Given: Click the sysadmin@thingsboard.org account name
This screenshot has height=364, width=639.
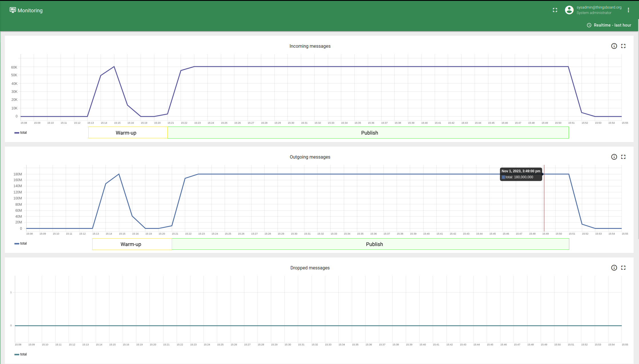Looking at the screenshot, I should (599, 7).
